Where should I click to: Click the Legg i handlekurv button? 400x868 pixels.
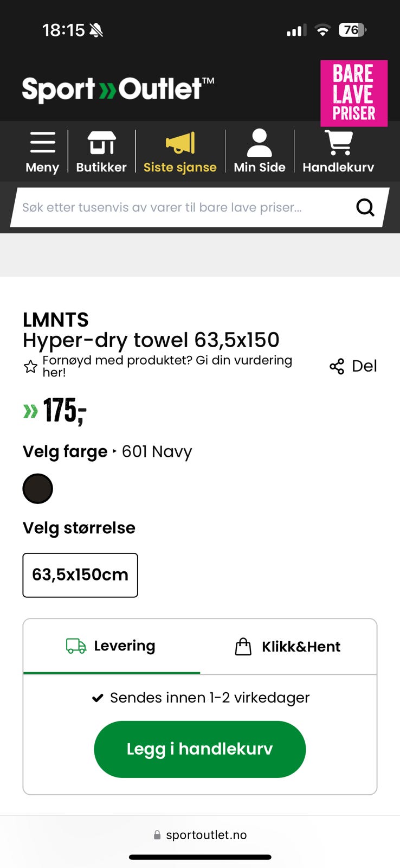(200, 749)
